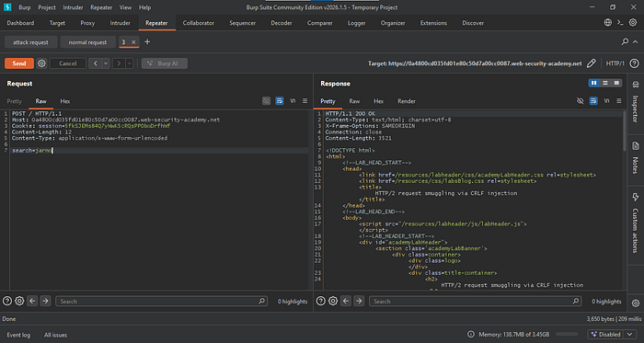The image size is (644, 343).
Task: Open side panel settings gear at bottom
Action: coord(636,303)
